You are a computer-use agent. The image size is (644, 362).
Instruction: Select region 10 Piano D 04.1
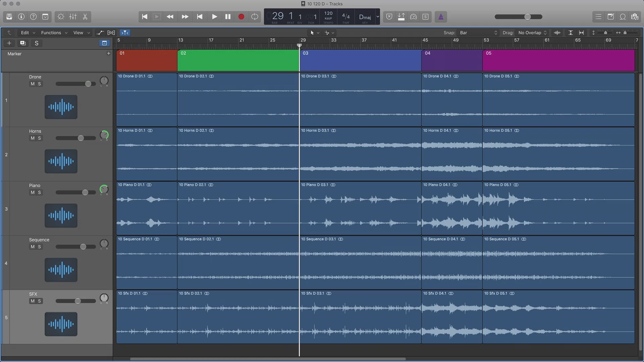pyautogui.click(x=452, y=208)
